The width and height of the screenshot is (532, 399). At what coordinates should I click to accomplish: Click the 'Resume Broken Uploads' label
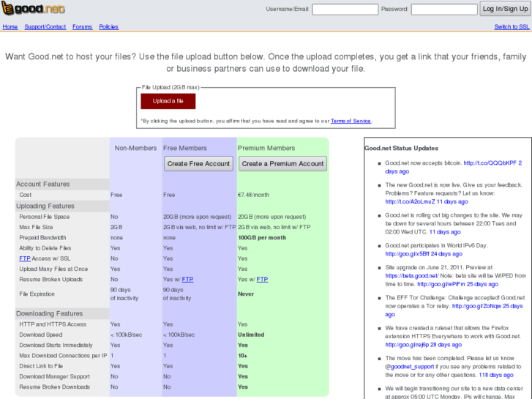[x=51, y=280]
